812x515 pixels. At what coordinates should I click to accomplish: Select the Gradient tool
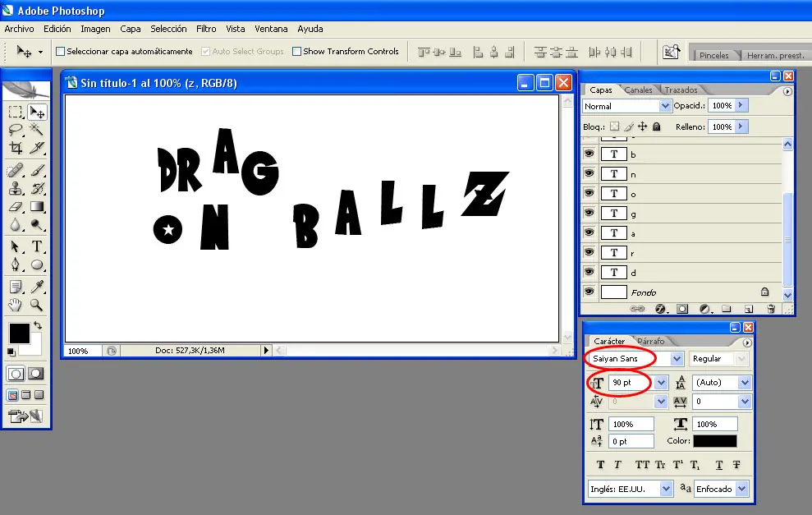tap(37, 207)
